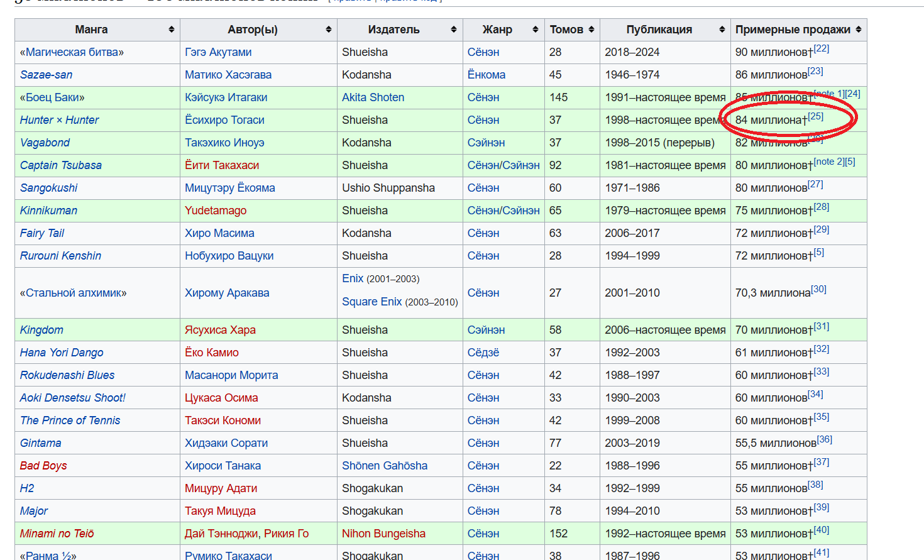Open the Gintama manga article
924x560 pixels.
(41, 443)
